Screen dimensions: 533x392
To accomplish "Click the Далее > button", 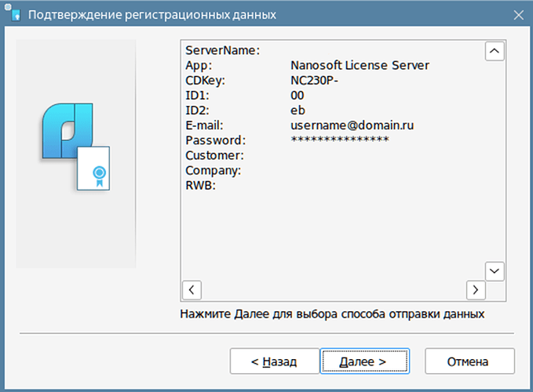I will coord(364,361).
